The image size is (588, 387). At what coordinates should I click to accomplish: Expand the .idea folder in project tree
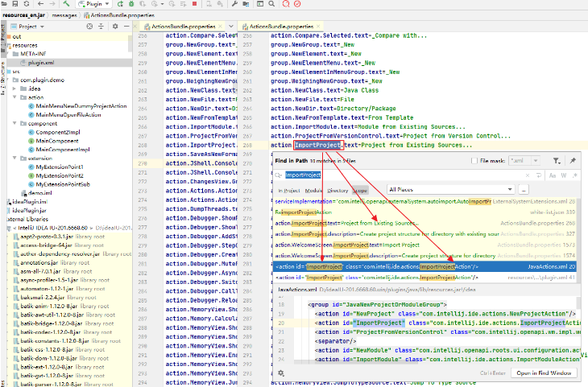[14, 89]
